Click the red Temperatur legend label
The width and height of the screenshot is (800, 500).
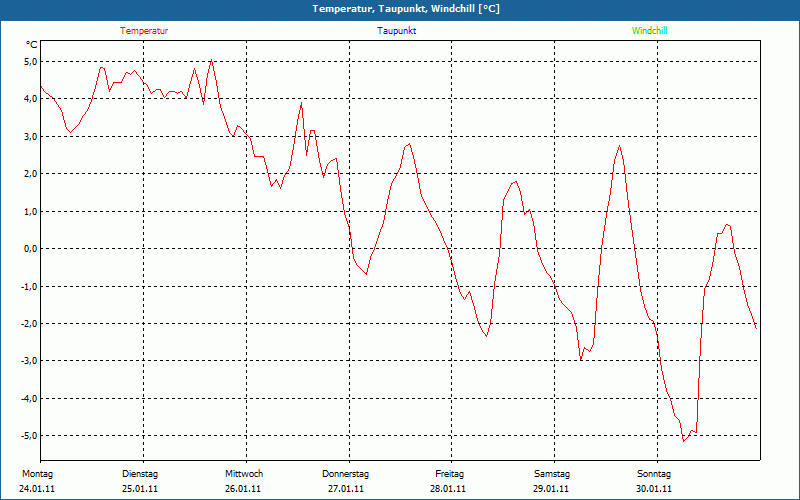pos(144,31)
